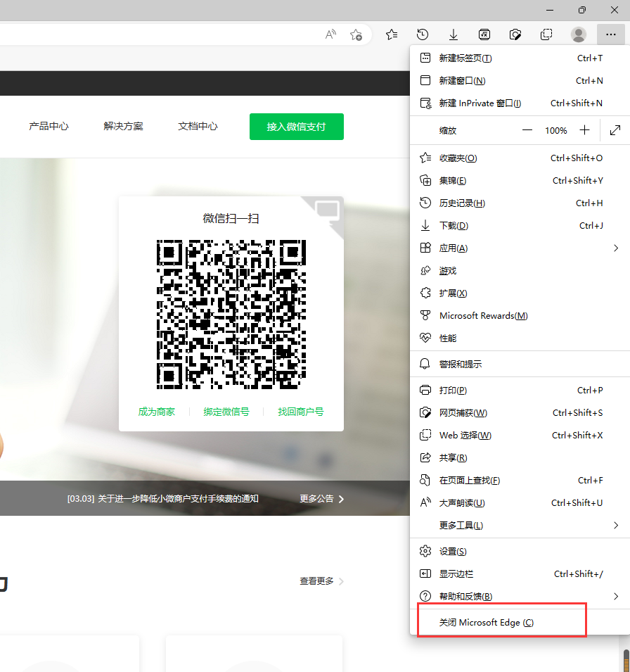The image size is (630, 672).
Task: Choose 关闭 Microsoft Edge menu item
Action: tap(520, 622)
